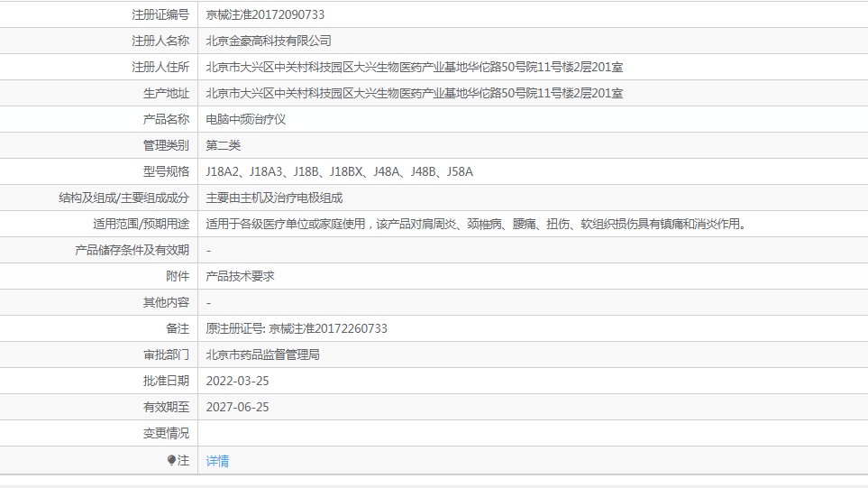The height and width of the screenshot is (488, 868).
Task: Select registration number 京械注准20172090733
Action: [x=265, y=15]
